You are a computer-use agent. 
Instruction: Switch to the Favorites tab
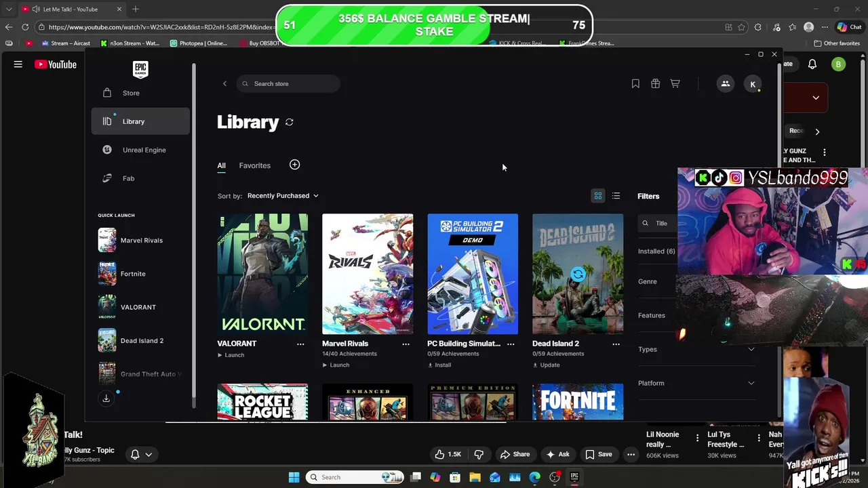point(254,165)
